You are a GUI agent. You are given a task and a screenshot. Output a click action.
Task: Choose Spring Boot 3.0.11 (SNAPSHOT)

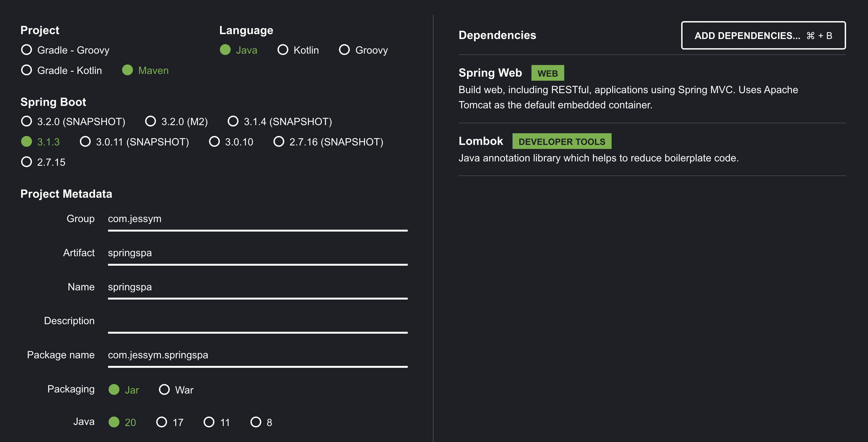click(134, 142)
